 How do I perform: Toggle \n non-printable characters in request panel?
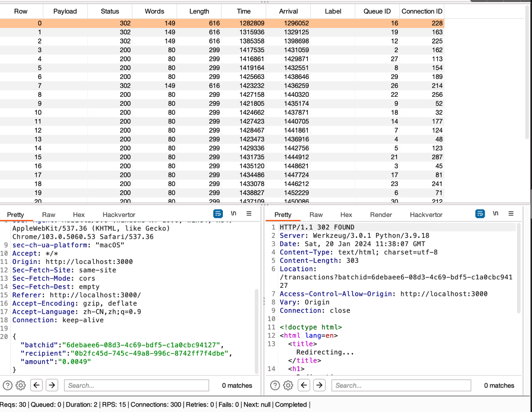click(x=234, y=213)
